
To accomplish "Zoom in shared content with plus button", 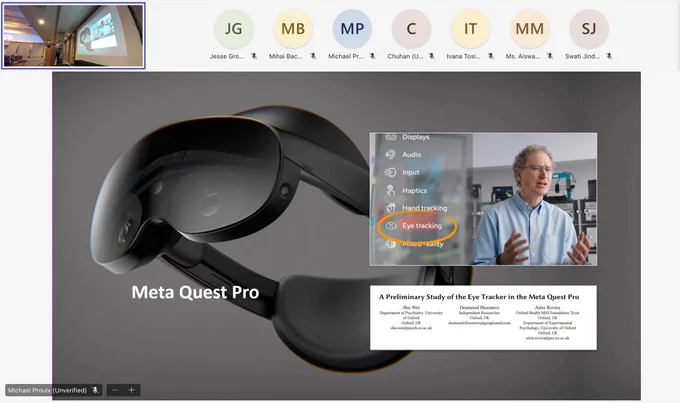I will [x=131, y=390].
